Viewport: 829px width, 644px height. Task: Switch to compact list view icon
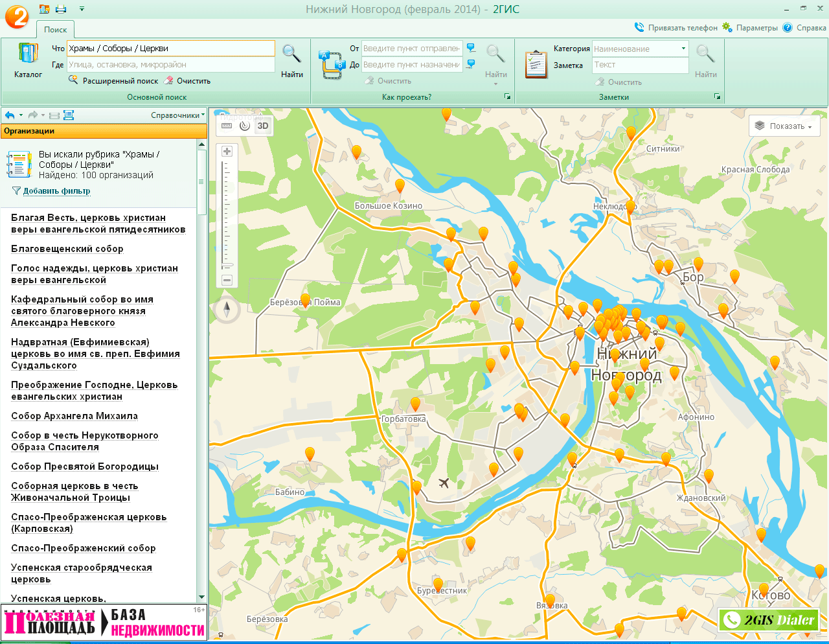pos(54,115)
